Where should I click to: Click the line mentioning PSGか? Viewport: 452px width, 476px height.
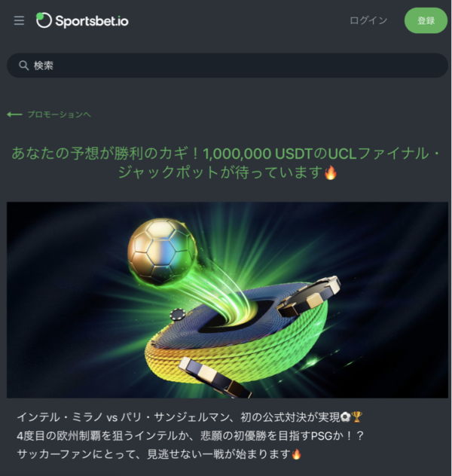[190, 436]
